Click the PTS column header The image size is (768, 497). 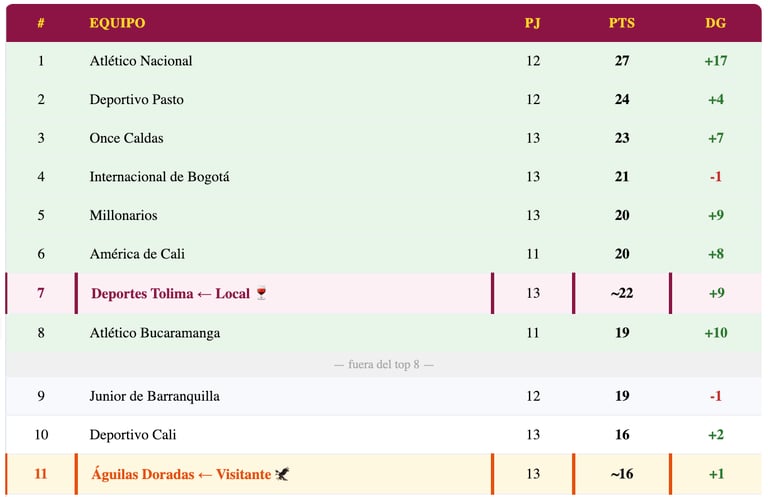point(621,23)
